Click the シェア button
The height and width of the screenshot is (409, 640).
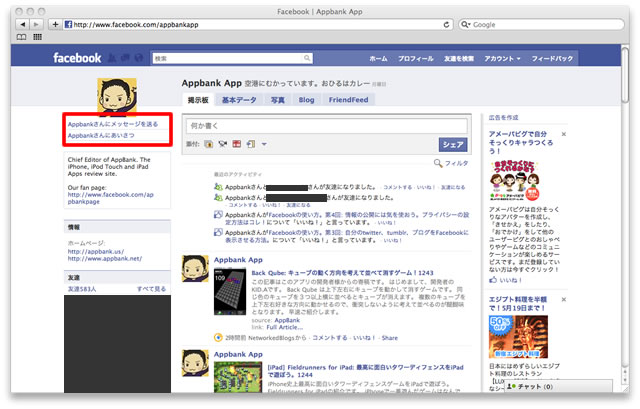[453, 144]
